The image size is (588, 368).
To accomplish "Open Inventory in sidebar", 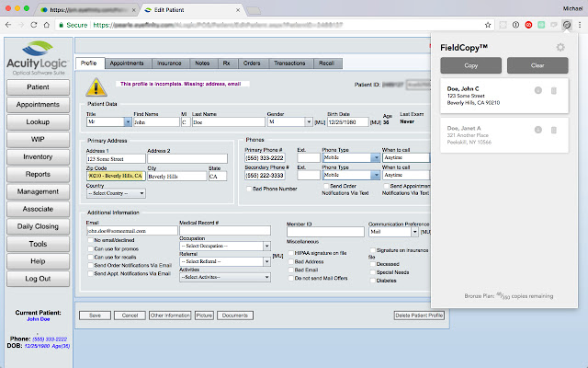I will (x=38, y=157).
